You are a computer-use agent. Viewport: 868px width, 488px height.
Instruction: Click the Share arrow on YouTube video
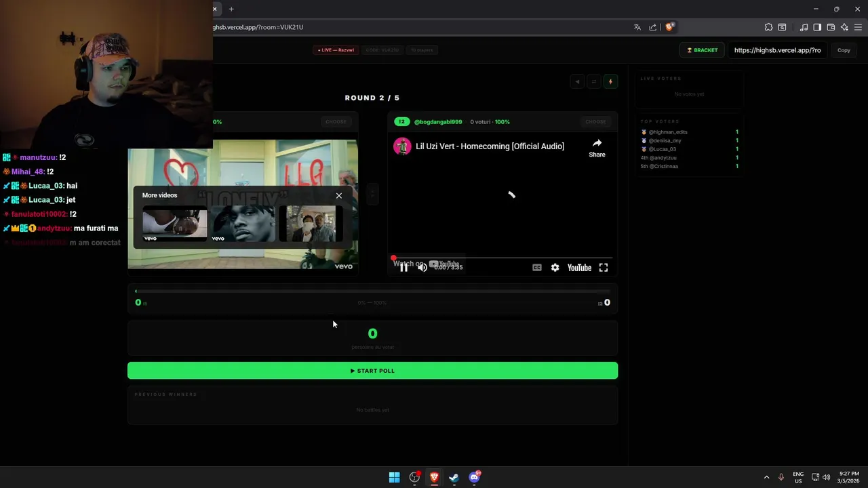coord(597,148)
